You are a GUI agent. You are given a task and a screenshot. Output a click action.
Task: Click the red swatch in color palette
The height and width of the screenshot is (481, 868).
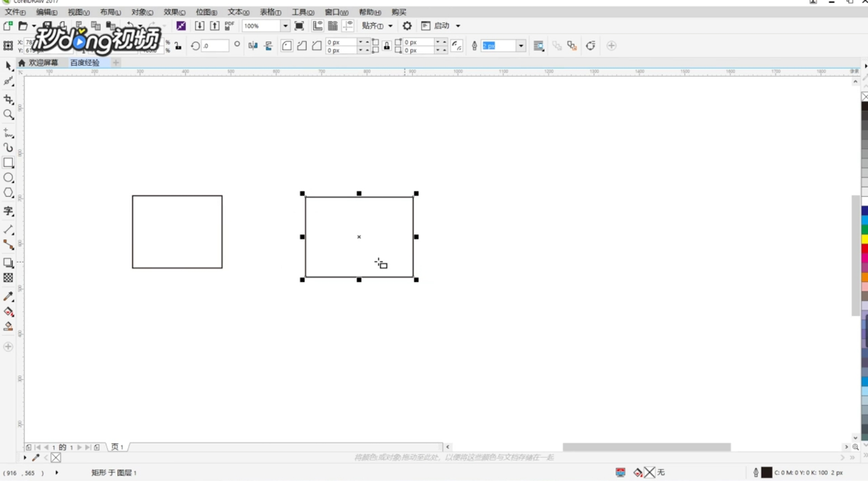click(x=864, y=249)
